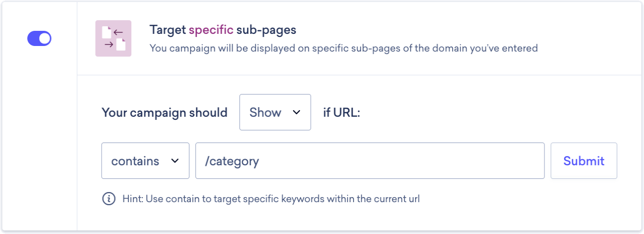Screen dimensions: 644x234
Task: Click the "Target specific sub-pages" heading
Action: point(223,30)
